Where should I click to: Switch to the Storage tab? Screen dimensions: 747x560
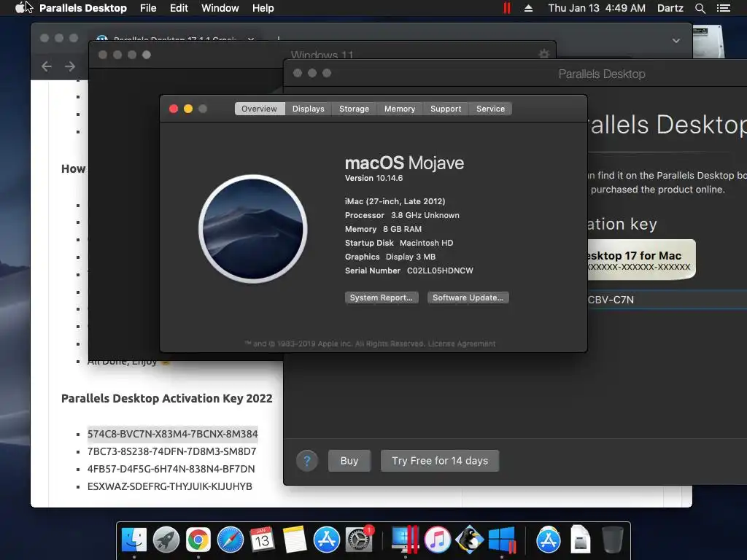354,109
